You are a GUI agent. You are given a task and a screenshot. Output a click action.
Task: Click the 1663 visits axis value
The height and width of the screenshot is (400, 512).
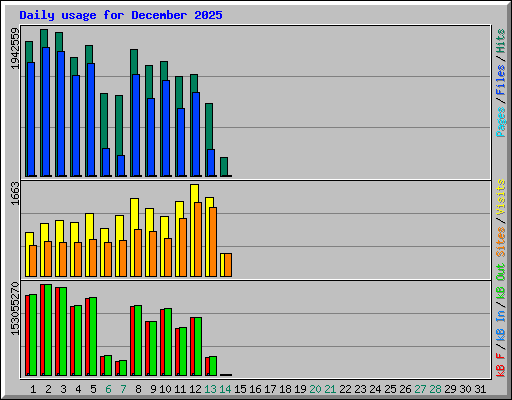(15, 193)
